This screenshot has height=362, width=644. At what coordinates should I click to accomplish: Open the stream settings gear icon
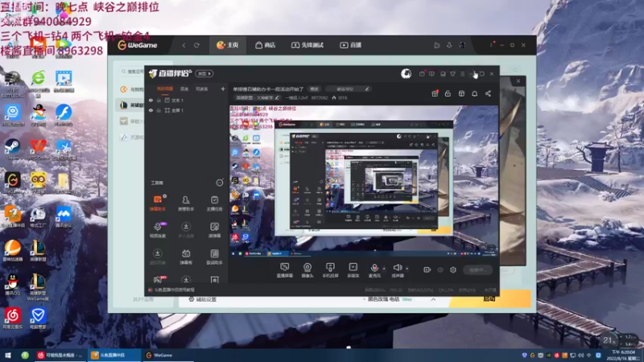[453, 269]
